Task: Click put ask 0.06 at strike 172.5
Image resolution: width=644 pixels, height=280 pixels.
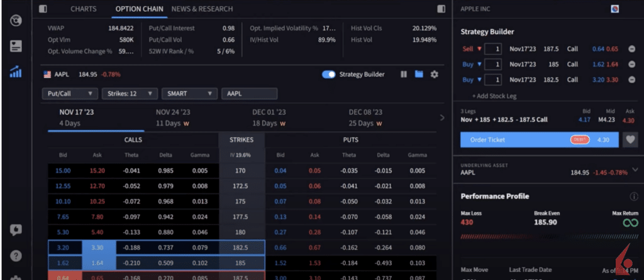Action: [314, 186]
